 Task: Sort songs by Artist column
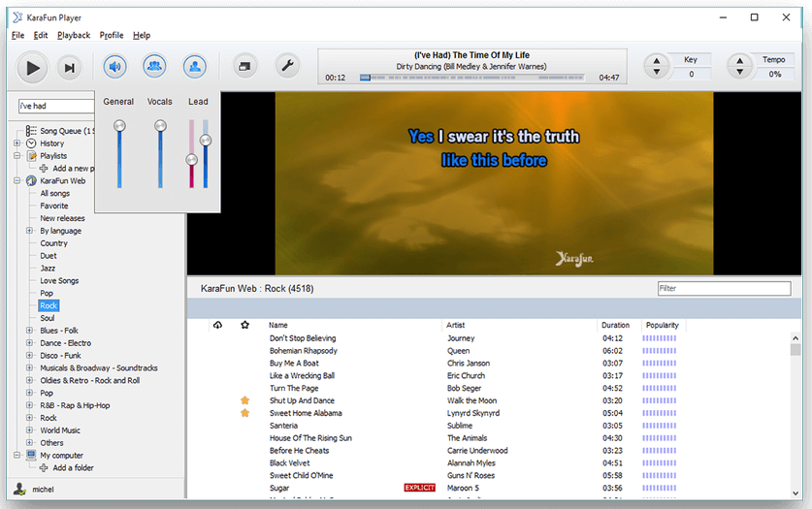tap(456, 325)
